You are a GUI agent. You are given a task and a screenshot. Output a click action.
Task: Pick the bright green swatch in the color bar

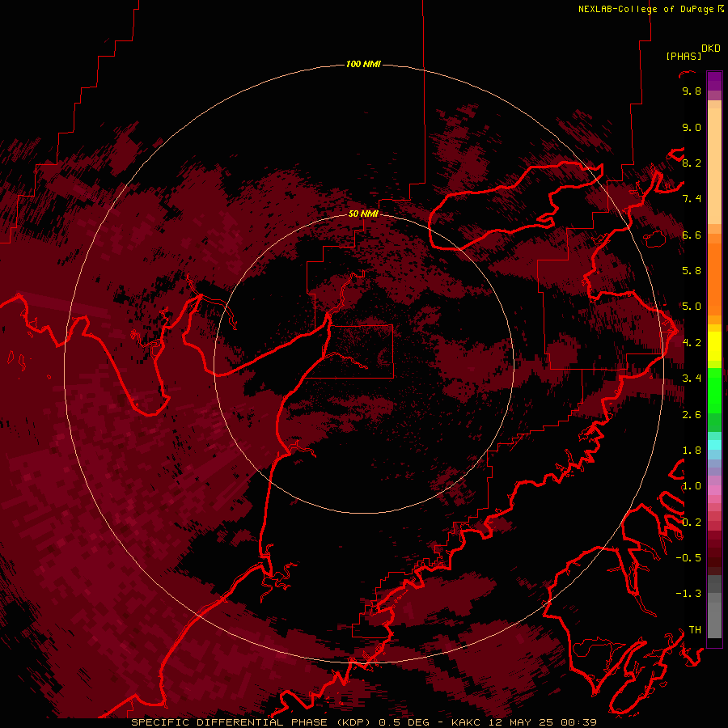tap(714, 391)
